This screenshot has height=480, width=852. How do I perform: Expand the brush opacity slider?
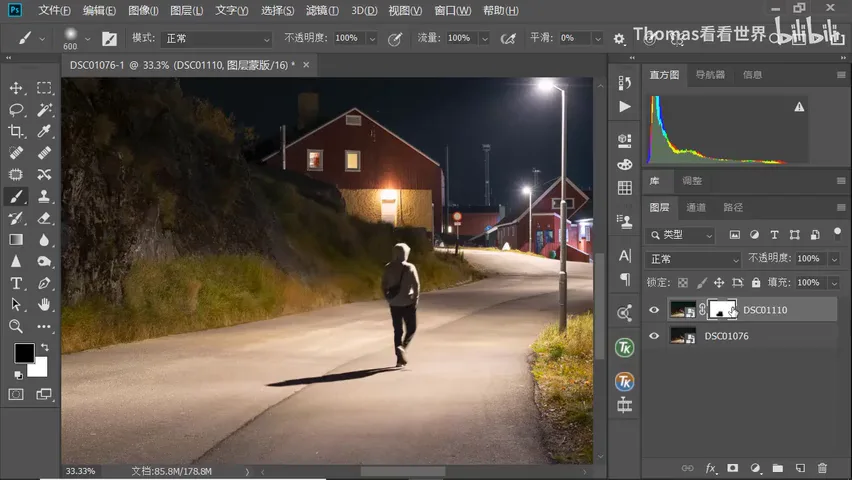coord(372,39)
